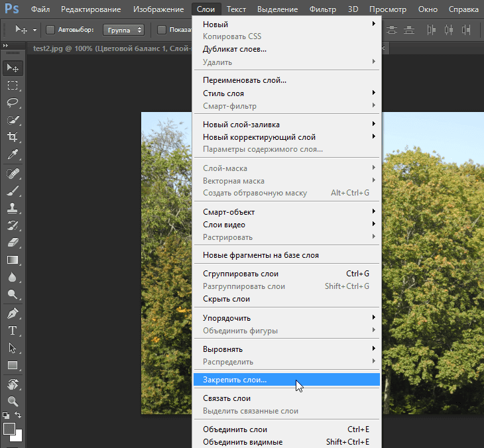Pick the Lasso tool

coord(13,103)
